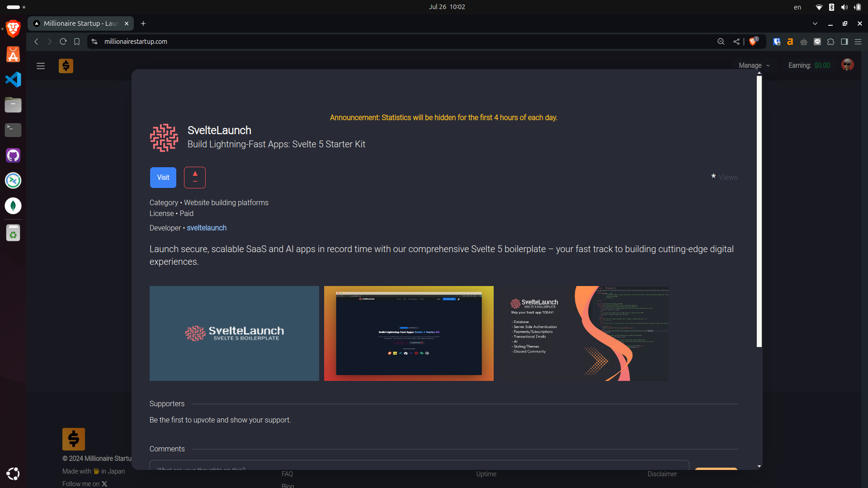The height and width of the screenshot is (488, 868).
Task: Open the Trash in dock
Action: pyautogui.click(x=13, y=233)
